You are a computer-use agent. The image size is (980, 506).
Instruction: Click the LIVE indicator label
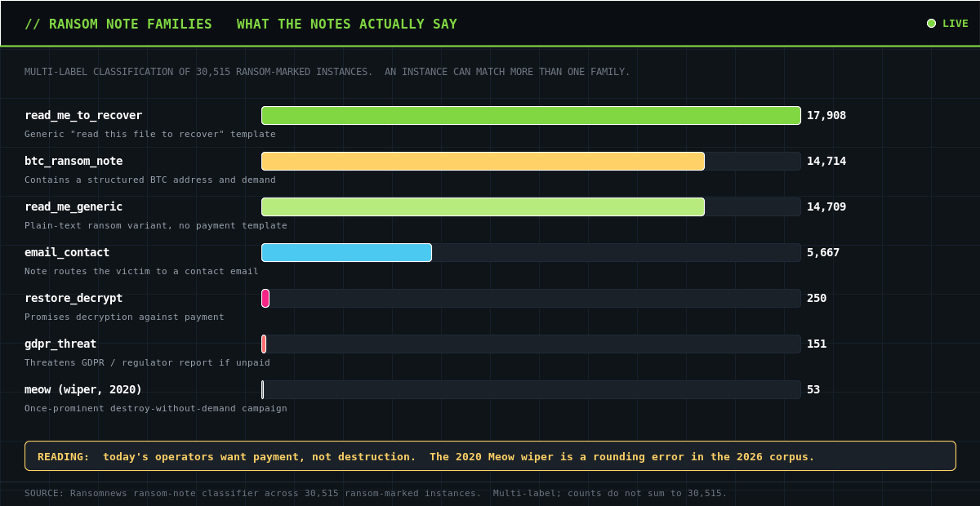[955, 24]
